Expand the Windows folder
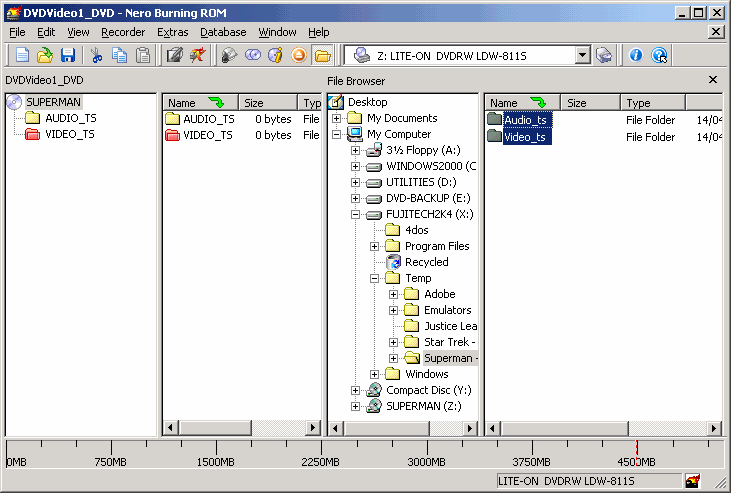Screen dimensions: 731x493 (x=374, y=374)
